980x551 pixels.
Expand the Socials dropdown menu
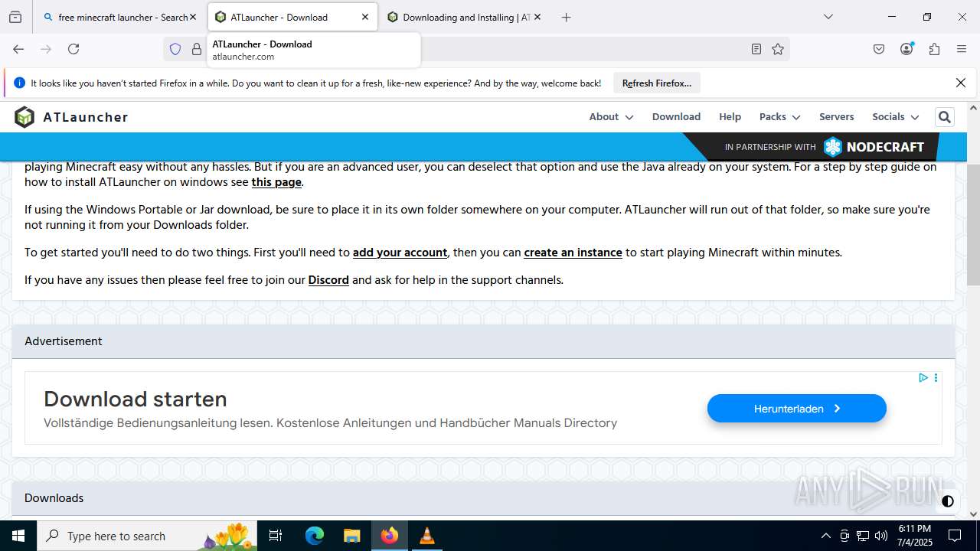(x=895, y=117)
